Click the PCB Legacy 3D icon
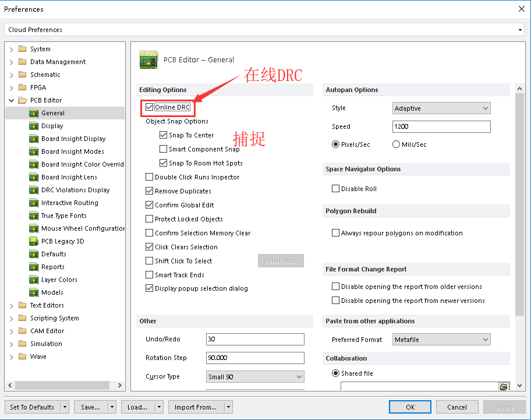Viewport: 531px width, 420px height. coord(34,241)
